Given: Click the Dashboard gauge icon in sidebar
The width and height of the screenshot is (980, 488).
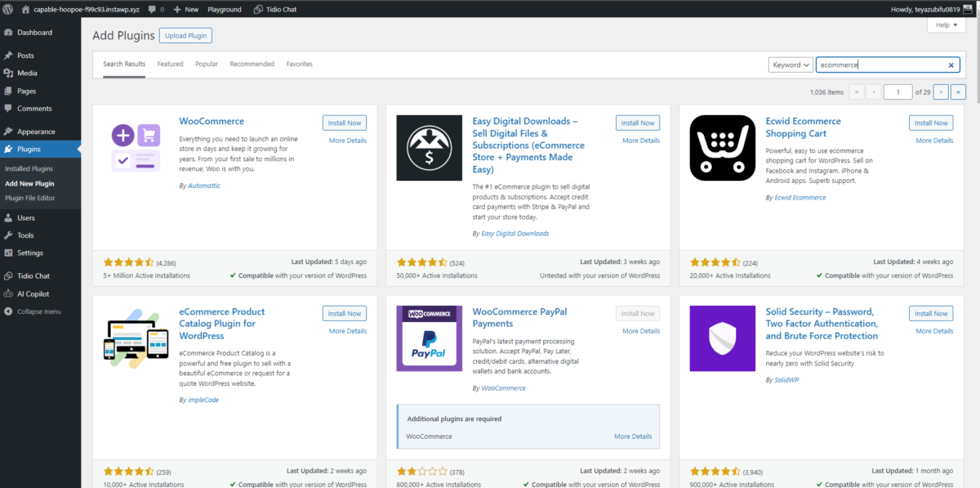Looking at the screenshot, I should (x=8, y=33).
